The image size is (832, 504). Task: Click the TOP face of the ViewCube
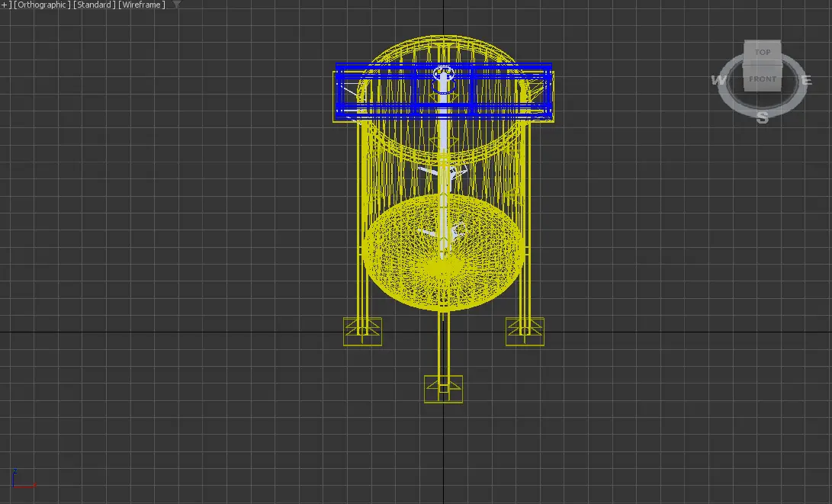point(763,52)
